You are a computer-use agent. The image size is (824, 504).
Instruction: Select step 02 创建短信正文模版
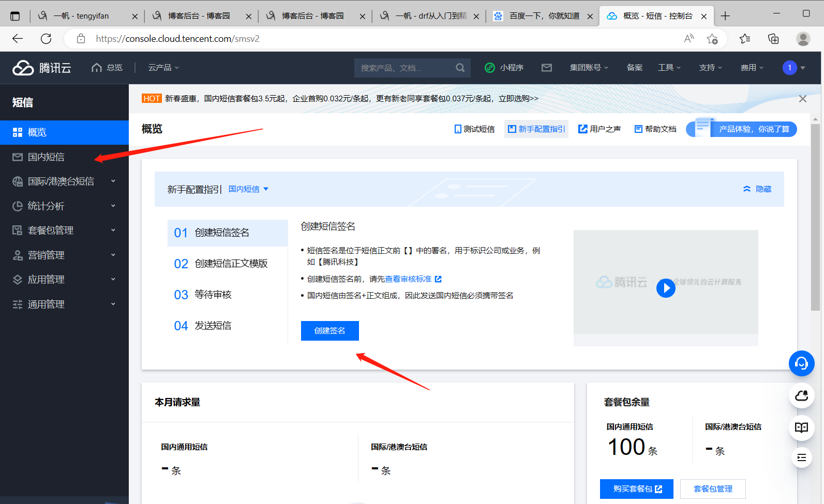[228, 264]
